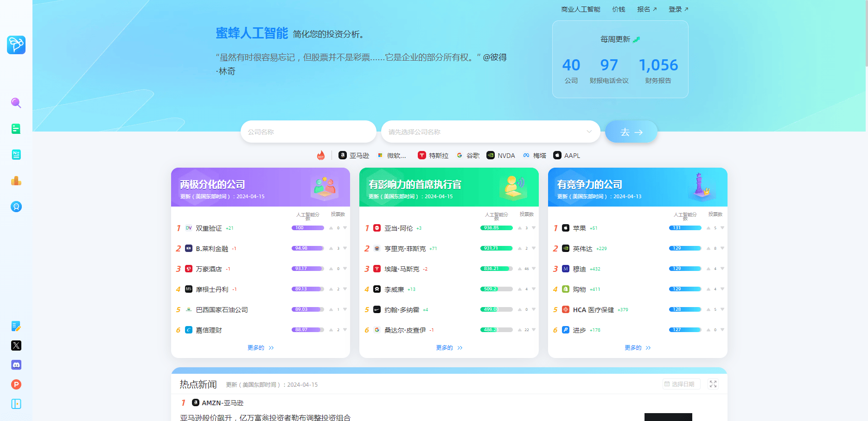Upvote 苹果 in 有竞争力的公司 list
The image size is (868, 421).
(x=708, y=228)
